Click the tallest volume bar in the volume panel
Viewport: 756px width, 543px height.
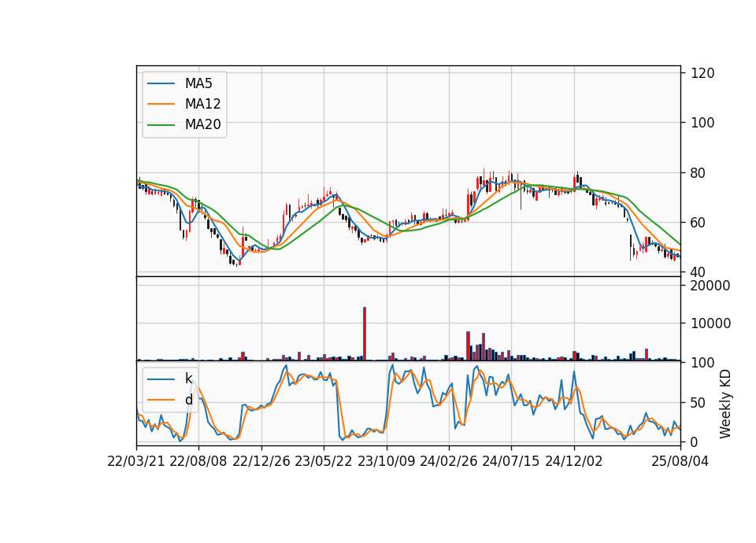[365, 334]
